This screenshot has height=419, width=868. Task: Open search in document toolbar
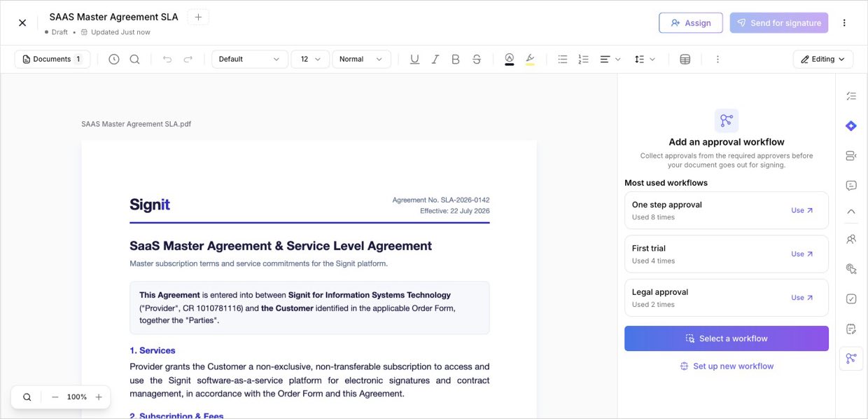click(134, 60)
